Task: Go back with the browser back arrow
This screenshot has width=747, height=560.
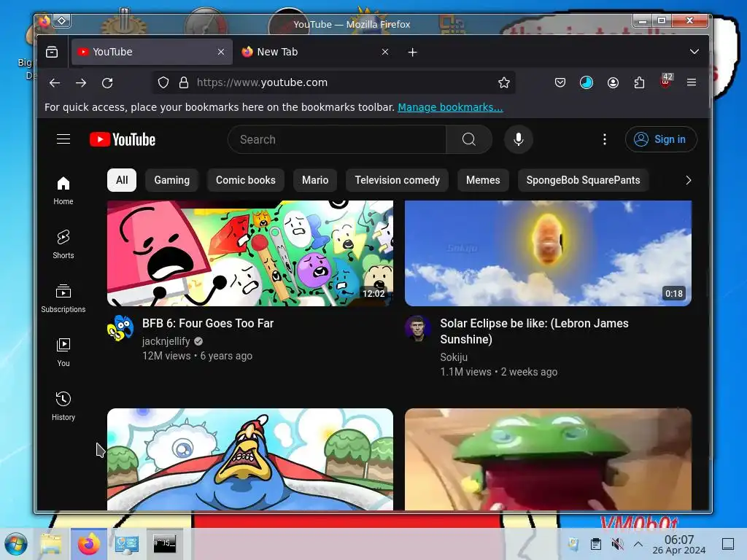Action: (x=55, y=83)
